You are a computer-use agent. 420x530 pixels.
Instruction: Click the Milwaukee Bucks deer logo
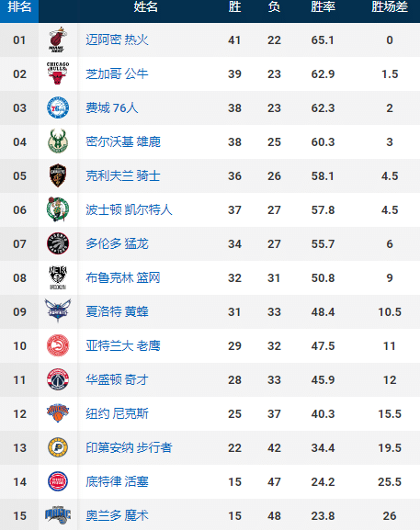pyautogui.click(x=58, y=141)
